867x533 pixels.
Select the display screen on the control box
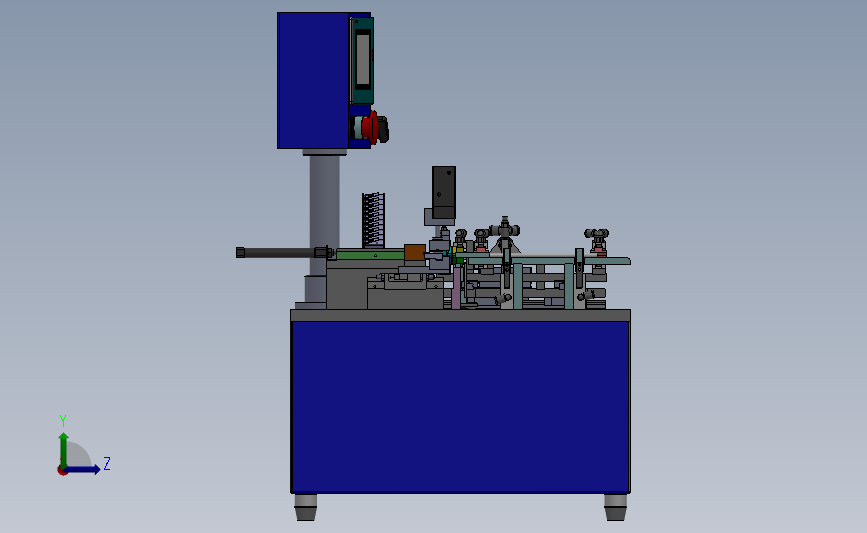coord(363,60)
